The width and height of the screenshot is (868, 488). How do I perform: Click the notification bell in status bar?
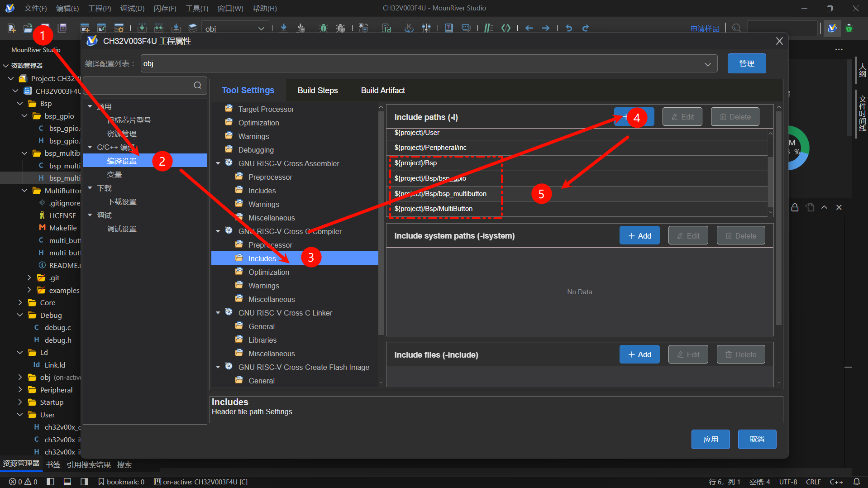pyautogui.click(x=856, y=482)
